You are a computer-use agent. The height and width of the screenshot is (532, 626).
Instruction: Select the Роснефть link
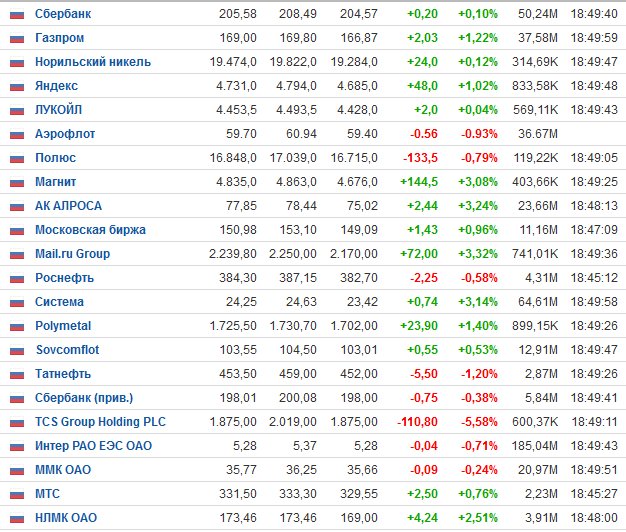click(64, 278)
